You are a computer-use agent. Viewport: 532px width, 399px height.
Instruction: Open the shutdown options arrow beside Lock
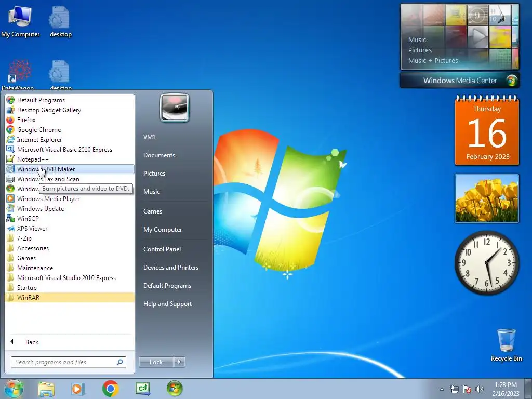179,362
